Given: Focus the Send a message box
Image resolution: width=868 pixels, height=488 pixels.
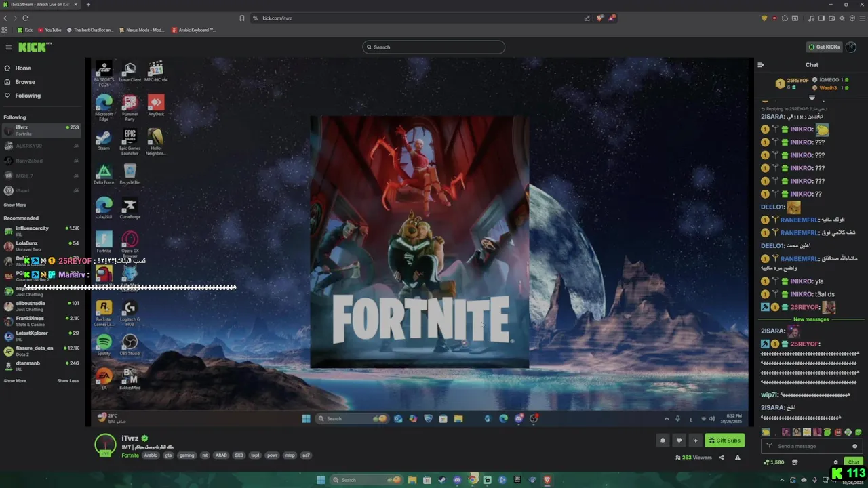Looking at the screenshot, I should click(x=812, y=446).
